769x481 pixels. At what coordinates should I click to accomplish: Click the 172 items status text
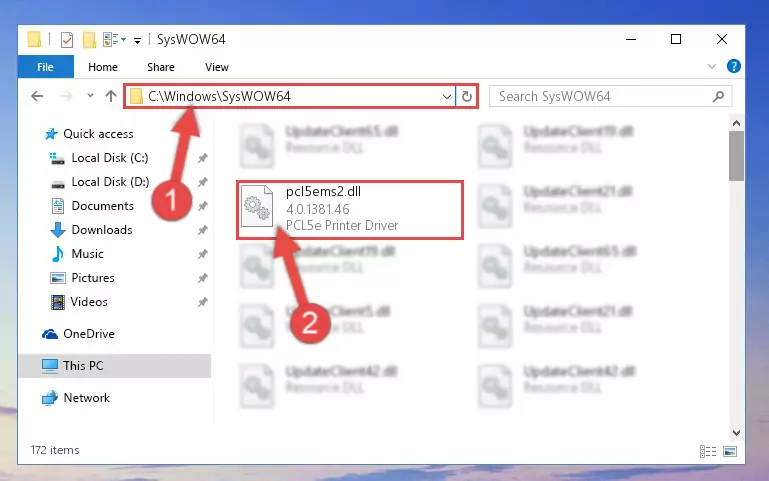(55, 450)
